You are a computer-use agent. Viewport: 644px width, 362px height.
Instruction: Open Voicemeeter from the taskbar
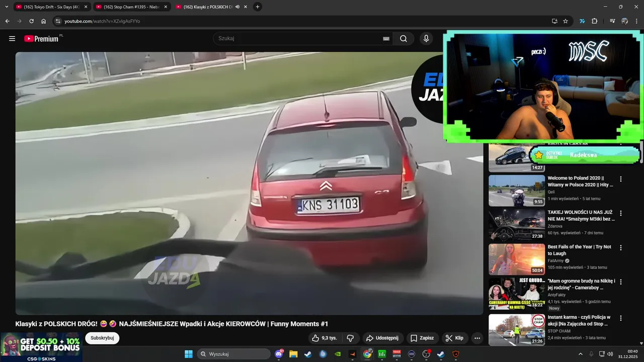coord(397,354)
